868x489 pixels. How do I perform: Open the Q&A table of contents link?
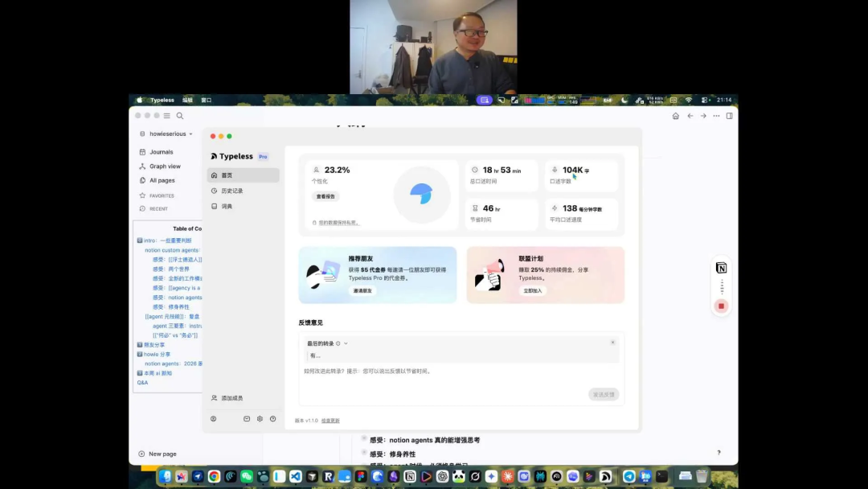pyautogui.click(x=142, y=383)
